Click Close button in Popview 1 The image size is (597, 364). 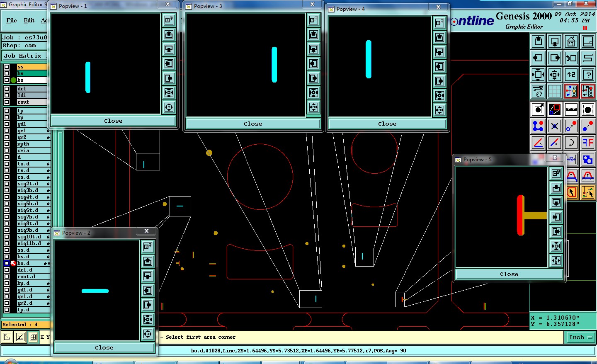point(113,121)
